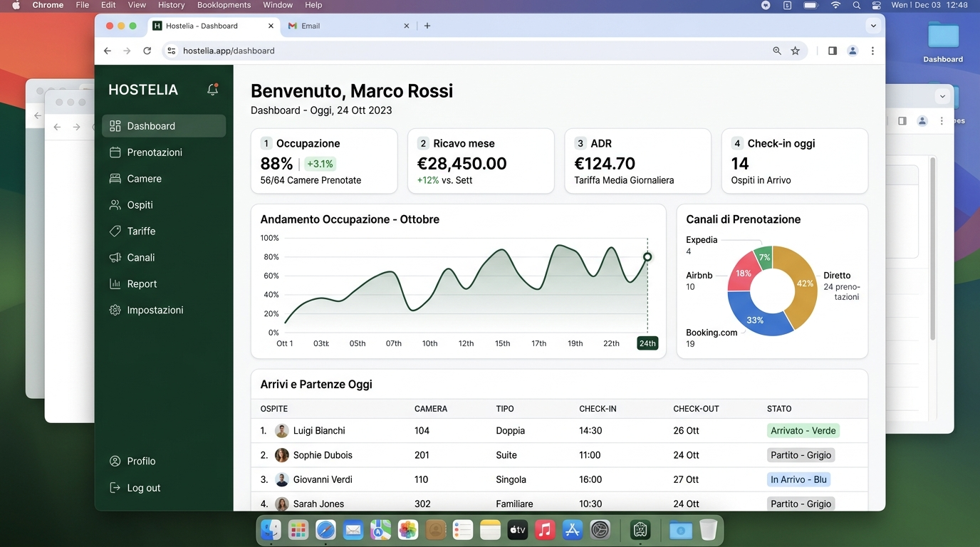980x547 pixels.
Task: Open Report with the bar chart icon
Action: pos(164,284)
